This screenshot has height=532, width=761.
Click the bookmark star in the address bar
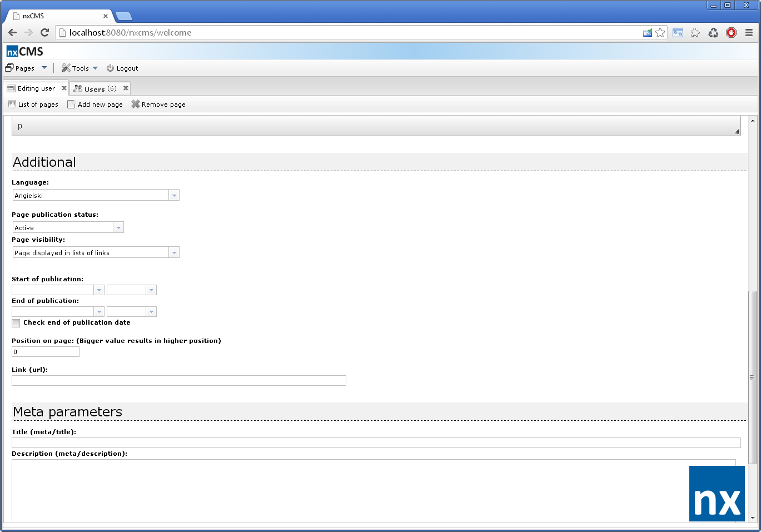pyautogui.click(x=660, y=32)
